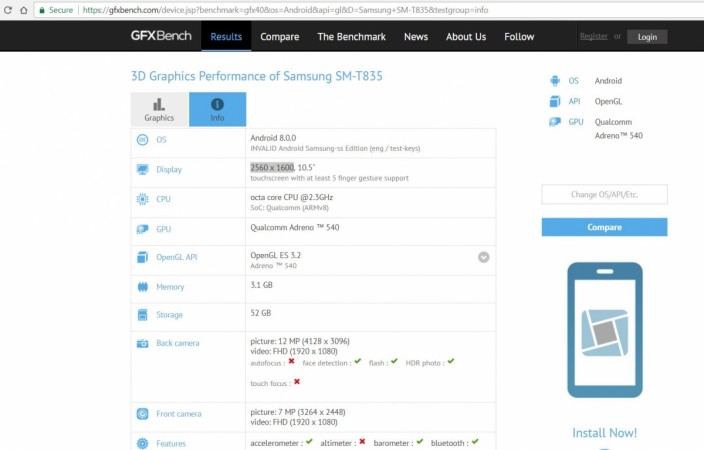Click the Display monitor row icon
The image size is (704, 450).
(x=142, y=169)
